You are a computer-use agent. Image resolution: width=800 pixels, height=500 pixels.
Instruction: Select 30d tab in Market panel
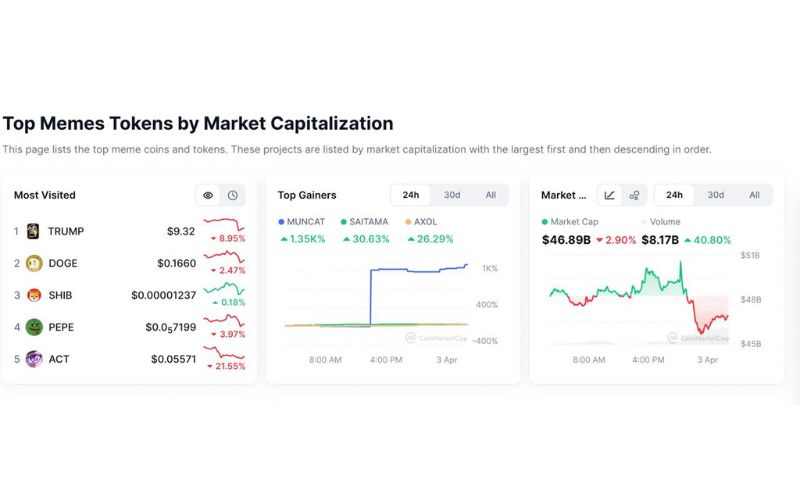tap(716, 195)
